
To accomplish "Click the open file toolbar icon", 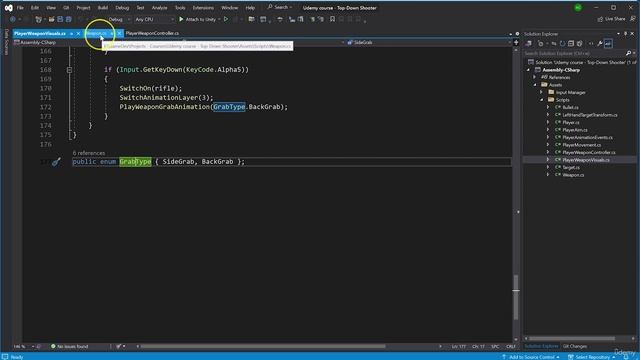I will [x=51, y=19].
